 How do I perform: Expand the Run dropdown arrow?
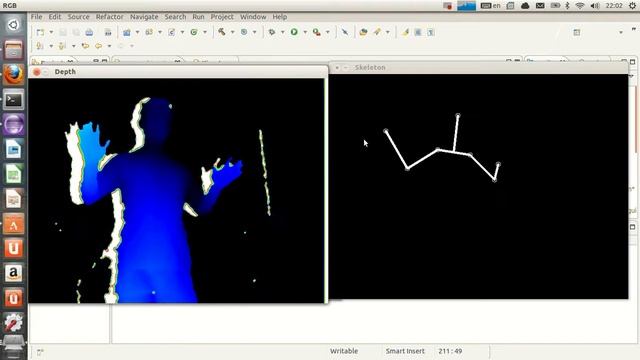tap(305, 32)
